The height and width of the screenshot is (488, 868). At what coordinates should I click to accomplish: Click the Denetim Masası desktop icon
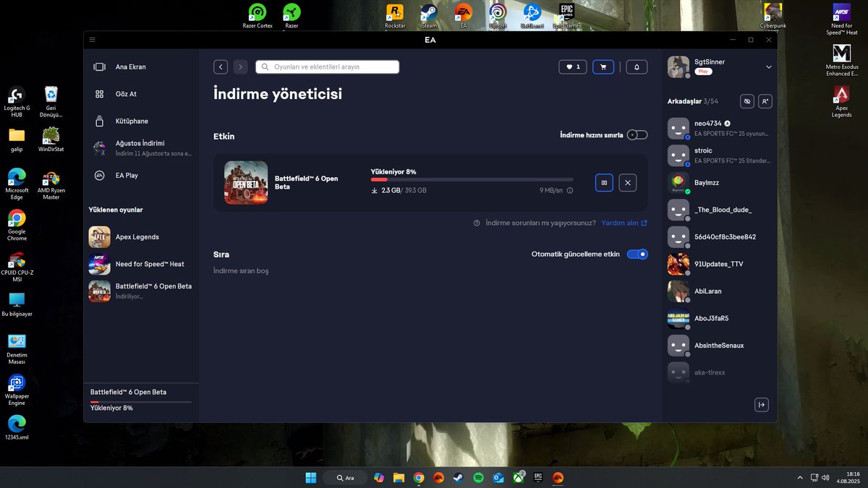tap(17, 349)
